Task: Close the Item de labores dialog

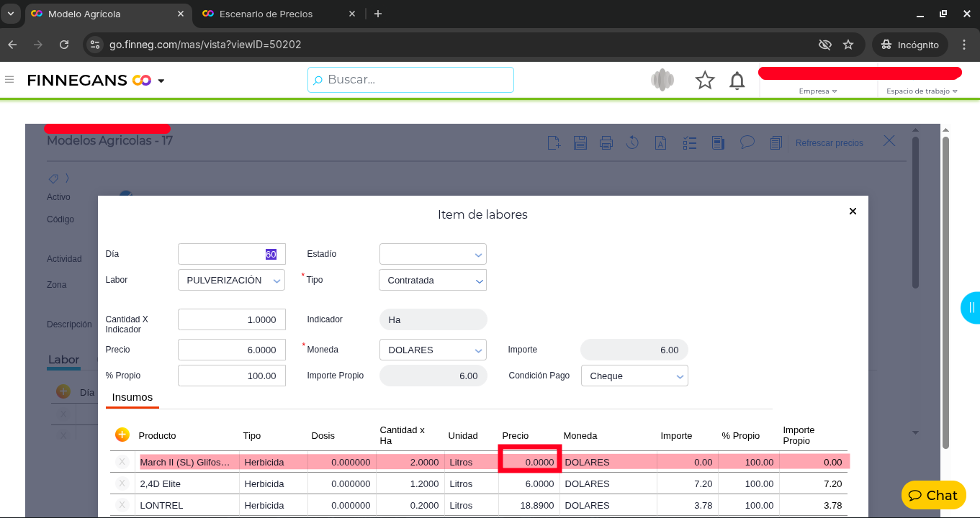Action: 853,211
